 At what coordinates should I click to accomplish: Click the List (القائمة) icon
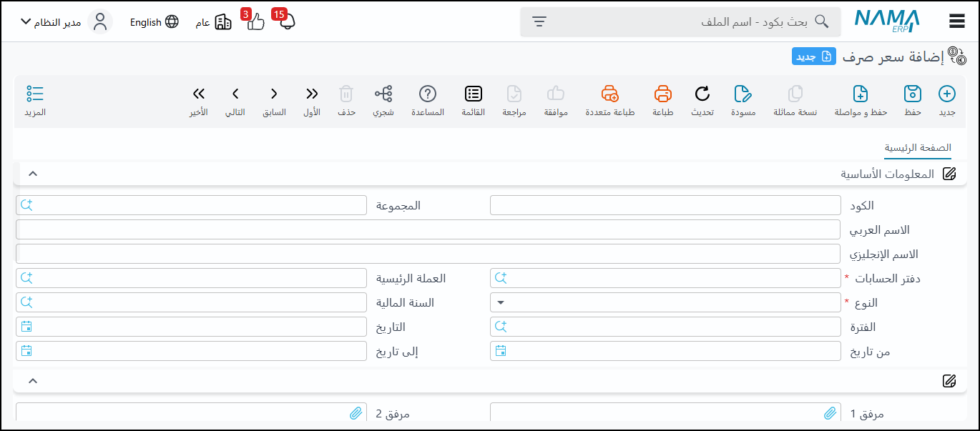[x=474, y=94]
